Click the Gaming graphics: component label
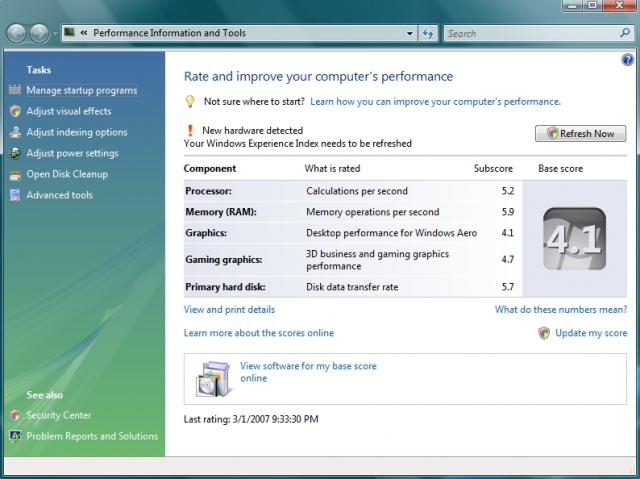640x479 pixels. coord(224,259)
